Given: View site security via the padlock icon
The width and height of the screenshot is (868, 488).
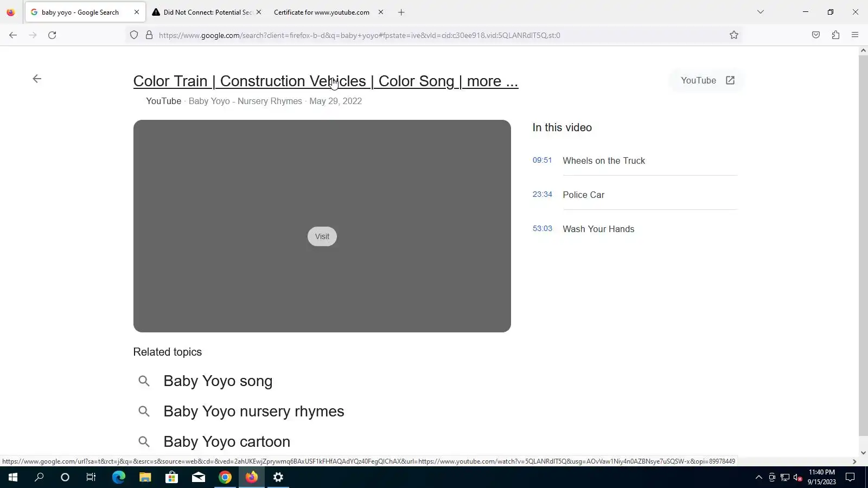Looking at the screenshot, I should point(149,35).
